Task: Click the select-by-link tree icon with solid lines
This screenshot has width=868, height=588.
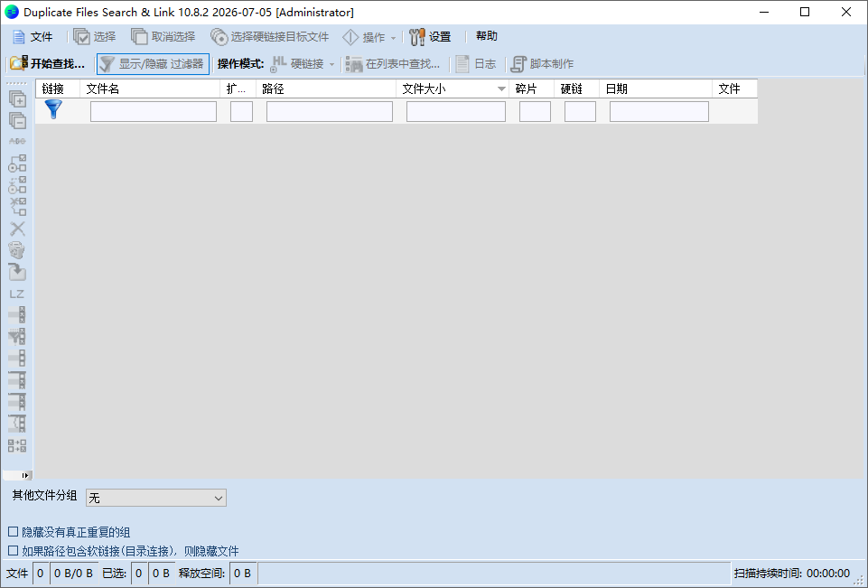Action: [x=17, y=163]
